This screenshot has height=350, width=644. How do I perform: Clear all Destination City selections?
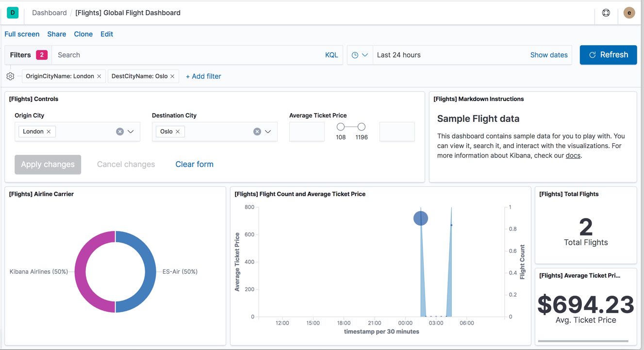pyautogui.click(x=257, y=132)
